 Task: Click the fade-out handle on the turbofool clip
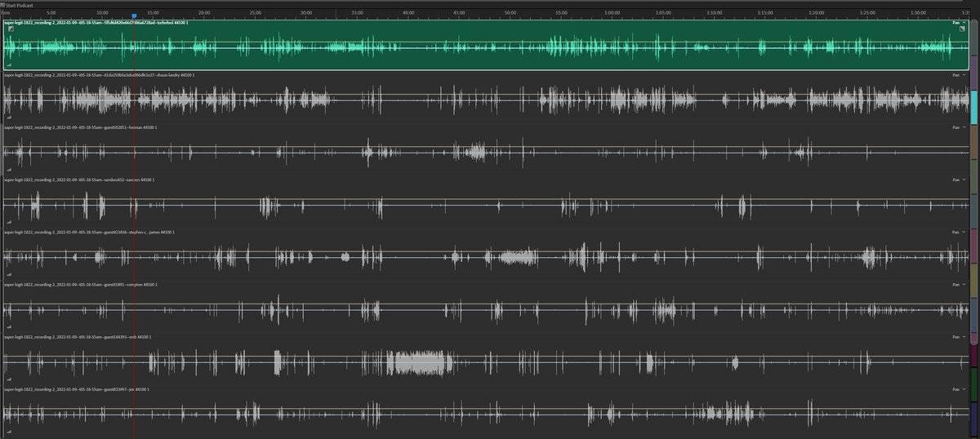962,29
